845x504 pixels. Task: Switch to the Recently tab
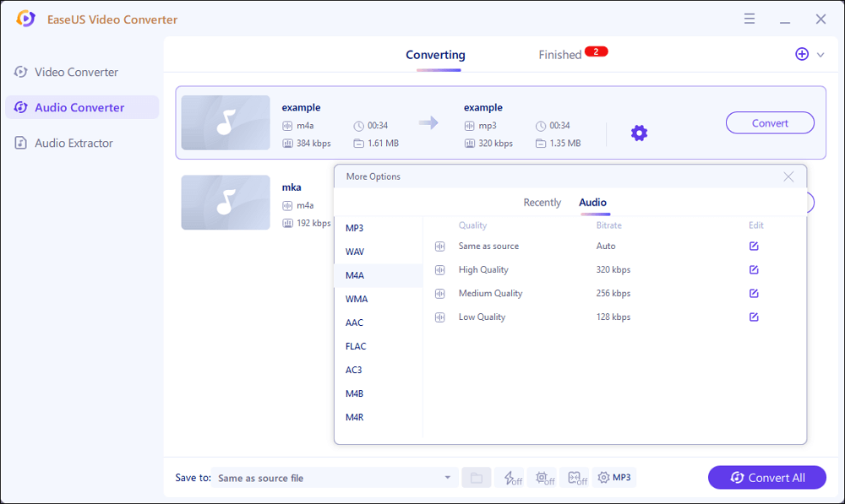[x=542, y=203]
